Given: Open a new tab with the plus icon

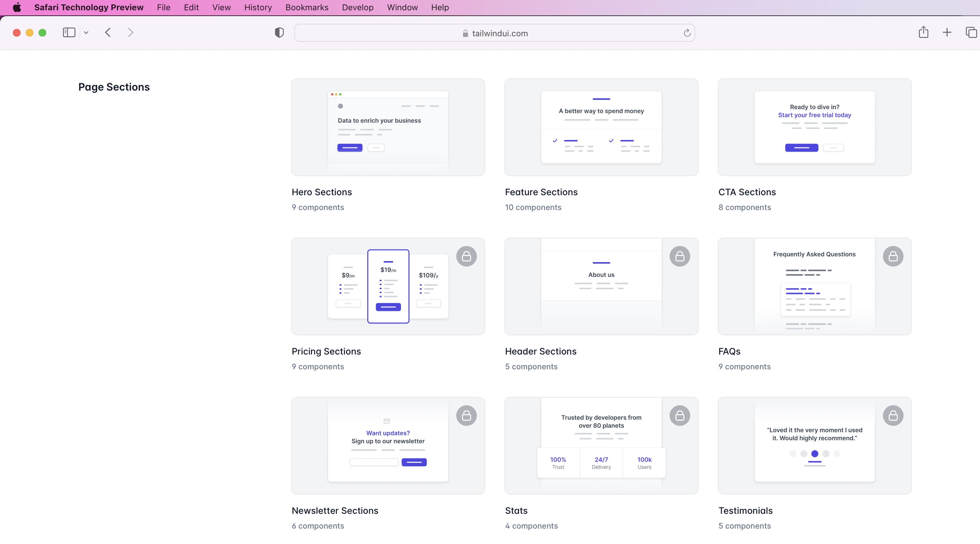Looking at the screenshot, I should [947, 32].
